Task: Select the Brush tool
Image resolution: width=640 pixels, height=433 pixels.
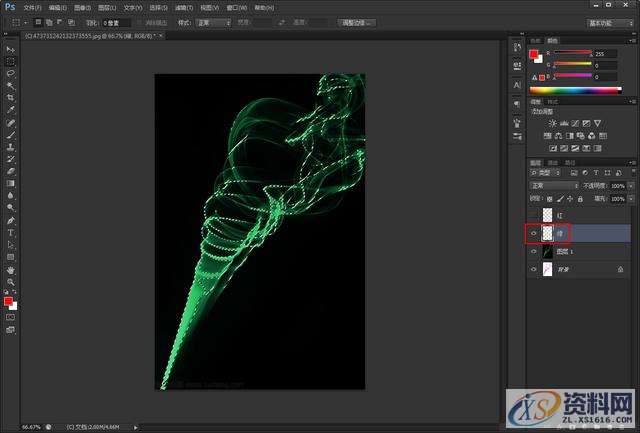Action: pyautogui.click(x=11, y=134)
